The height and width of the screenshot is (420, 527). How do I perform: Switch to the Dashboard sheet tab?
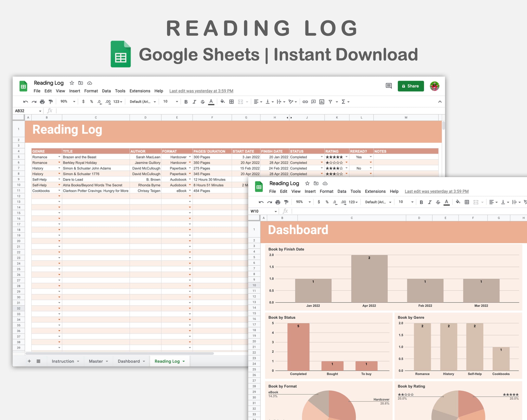coord(129,361)
